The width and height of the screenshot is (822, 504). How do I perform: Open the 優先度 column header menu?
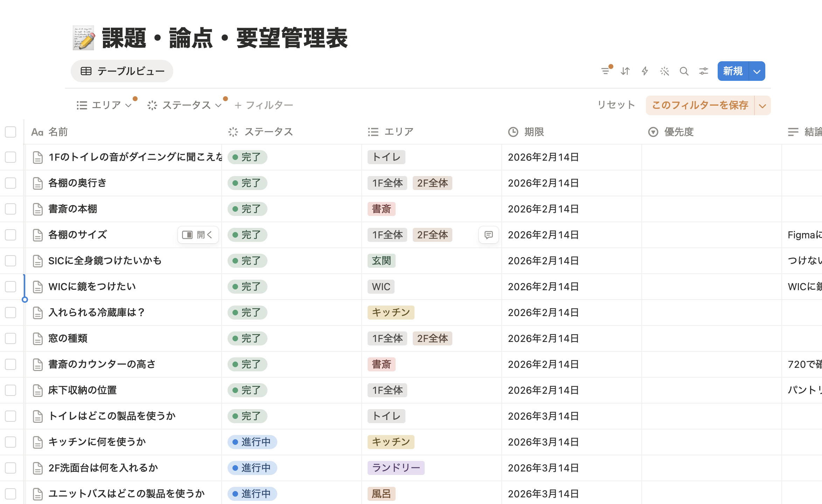point(711,132)
